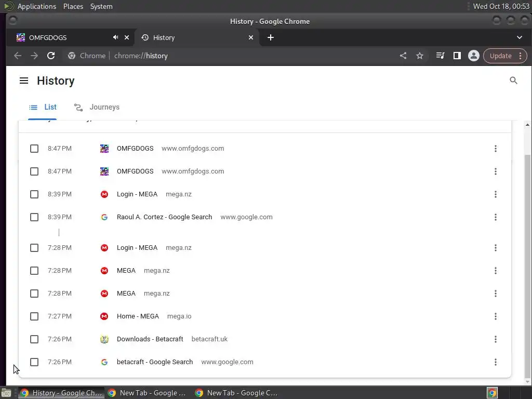Open the profile avatar menu
The image size is (532, 399).
coord(474,56)
